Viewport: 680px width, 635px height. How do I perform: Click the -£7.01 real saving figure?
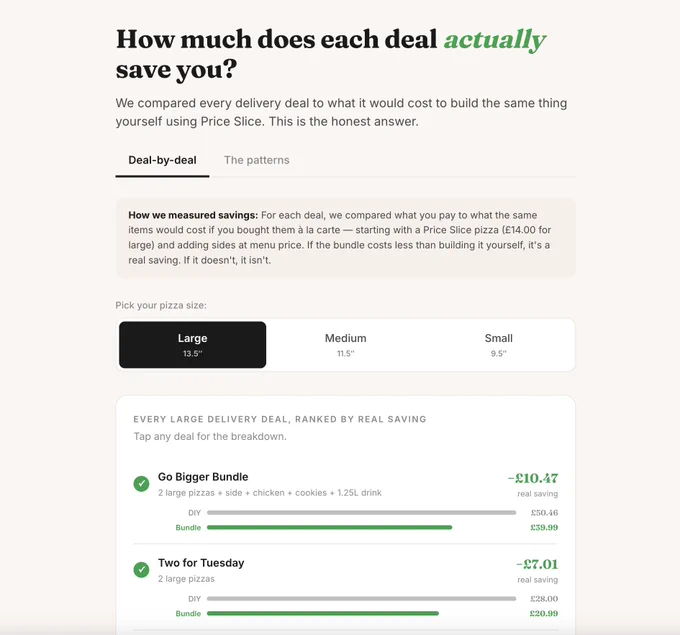pos(537,564)
